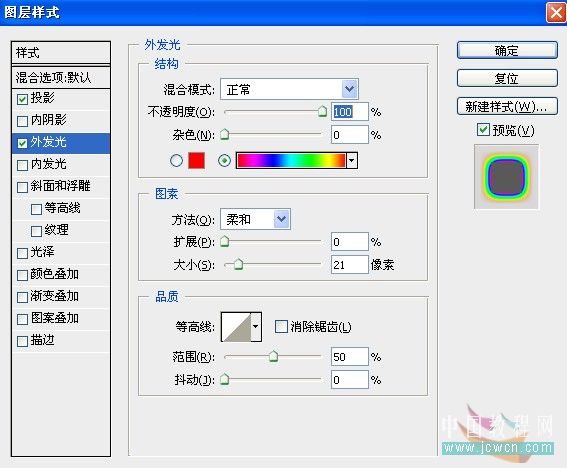
Task: Click the 新建样式 button
Action: (507, 106)
